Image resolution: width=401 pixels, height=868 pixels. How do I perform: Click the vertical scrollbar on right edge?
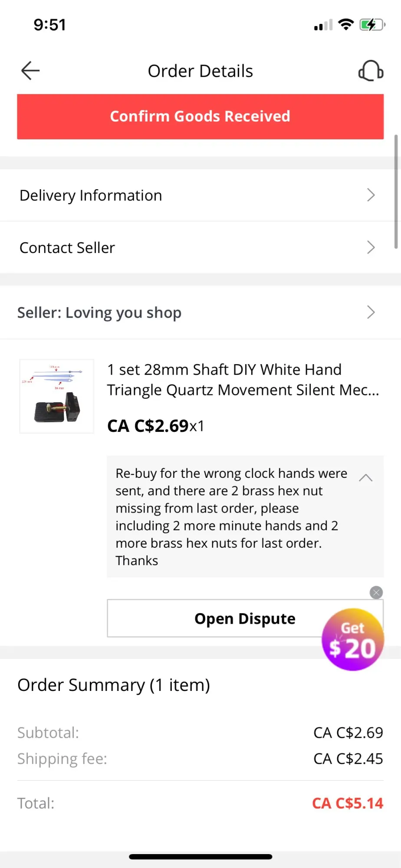396,191
